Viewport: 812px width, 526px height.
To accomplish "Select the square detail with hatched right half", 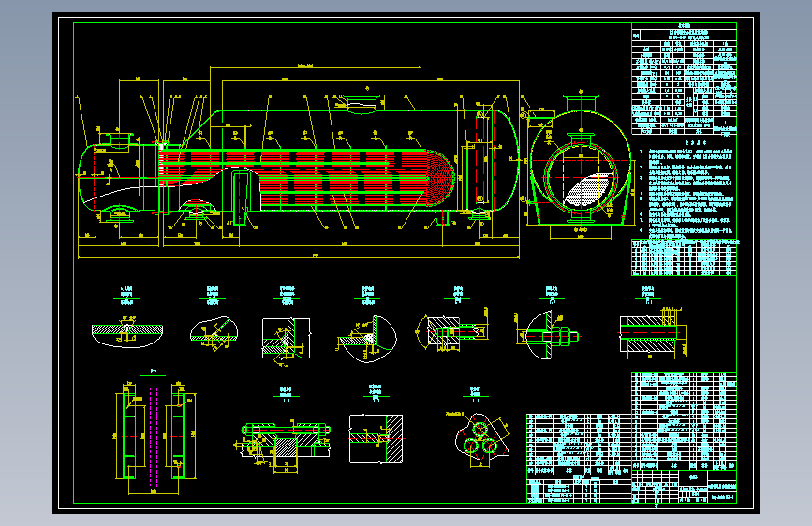I will [x=376, y=439].
